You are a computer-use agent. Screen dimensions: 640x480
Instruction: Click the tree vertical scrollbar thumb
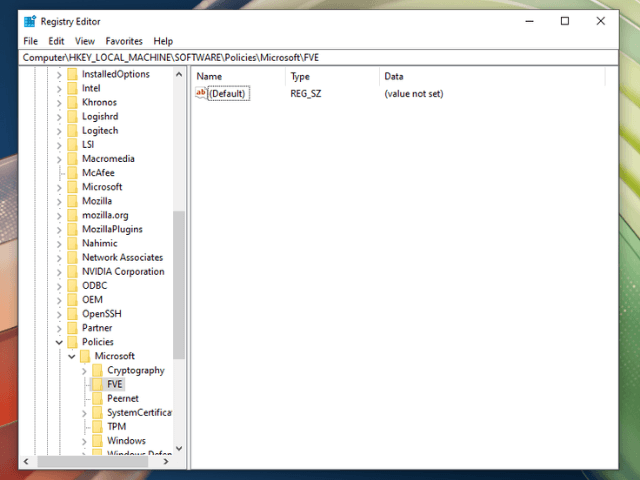[x=179, y=285]
